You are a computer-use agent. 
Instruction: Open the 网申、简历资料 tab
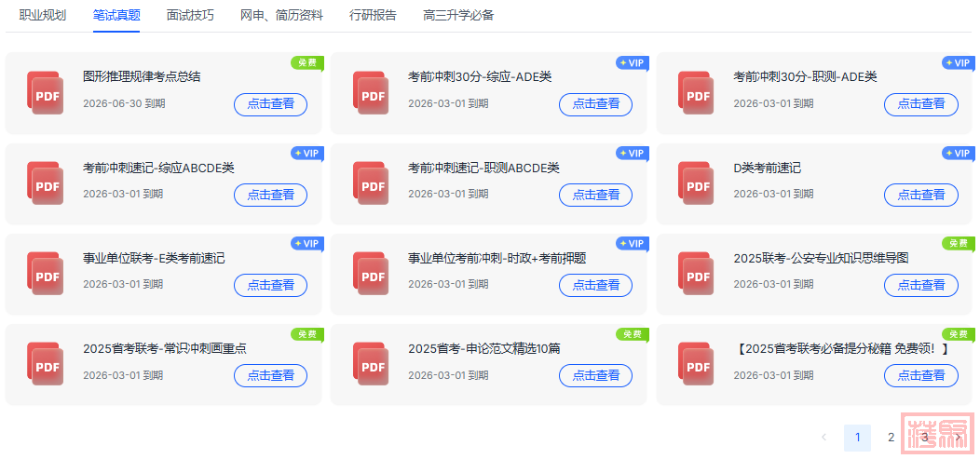[281, 15]
